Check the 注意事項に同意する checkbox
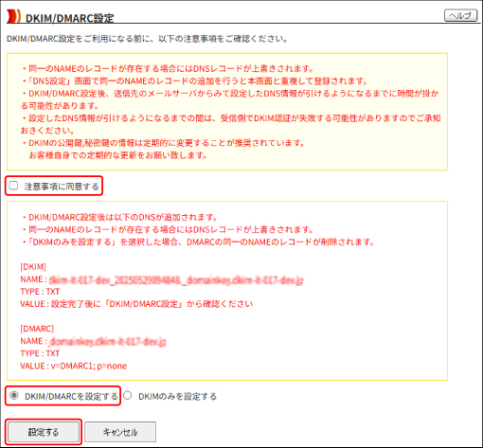The height and width of the screenshot is (448, 483). [13, 186]
